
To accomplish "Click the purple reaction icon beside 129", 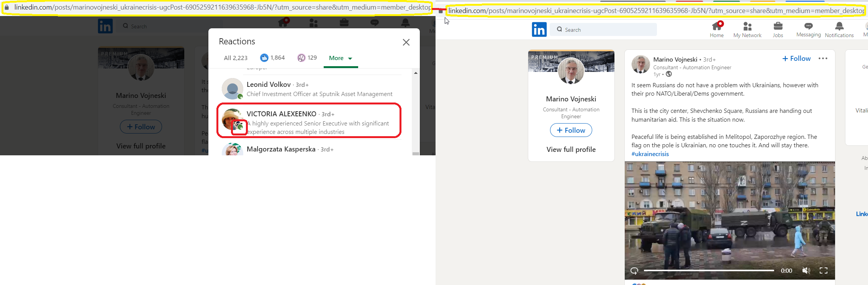I will coord(301,58).
